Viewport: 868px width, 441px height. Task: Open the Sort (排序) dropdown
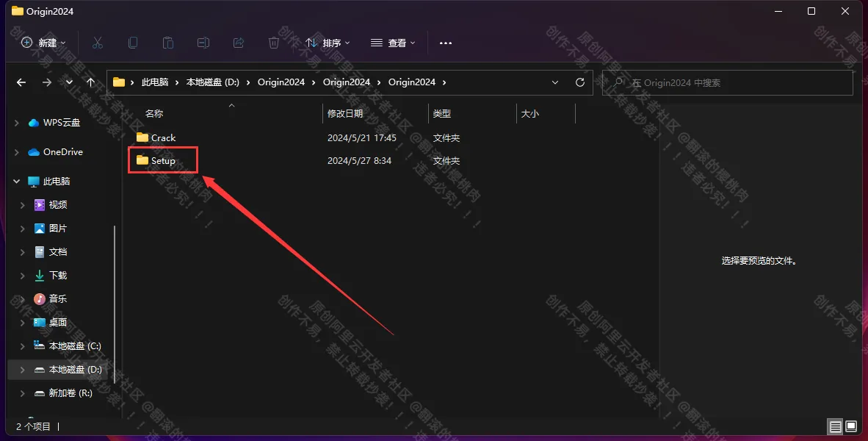(328, 43)
